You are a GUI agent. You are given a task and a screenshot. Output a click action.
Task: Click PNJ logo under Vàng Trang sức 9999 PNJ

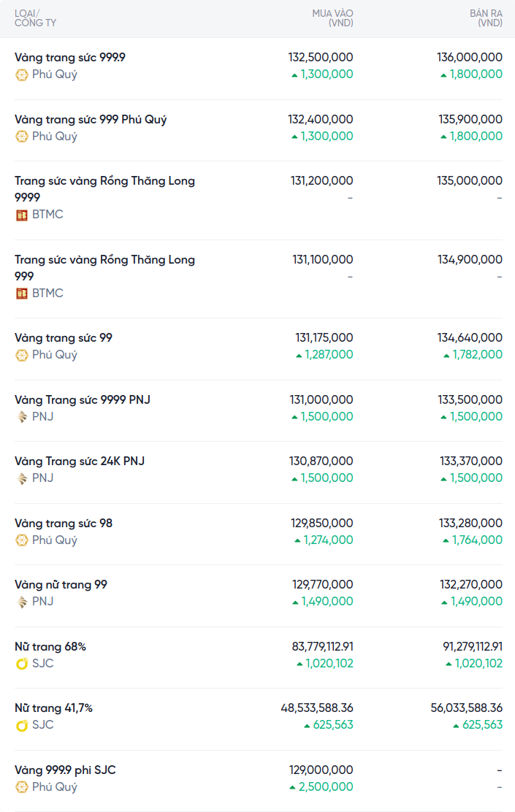(22, 417)
